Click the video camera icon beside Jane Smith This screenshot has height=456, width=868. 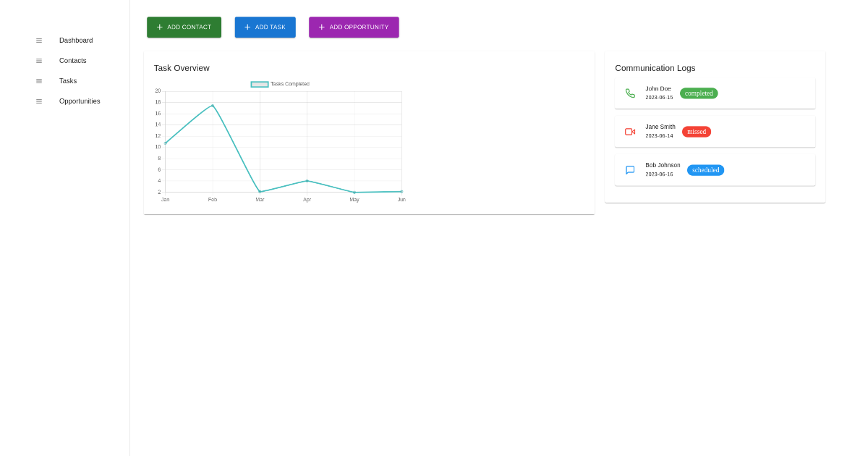(630, 132)
